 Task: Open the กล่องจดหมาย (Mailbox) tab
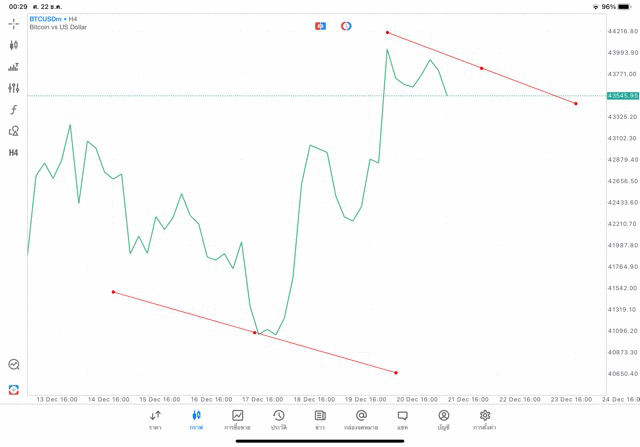click(361, 420)
